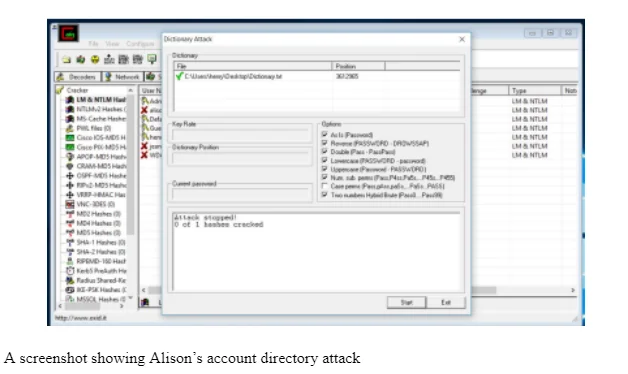Toggle Two numbers Hybrid Brute checkbox

pyautogui.click(x=324, y=195)
